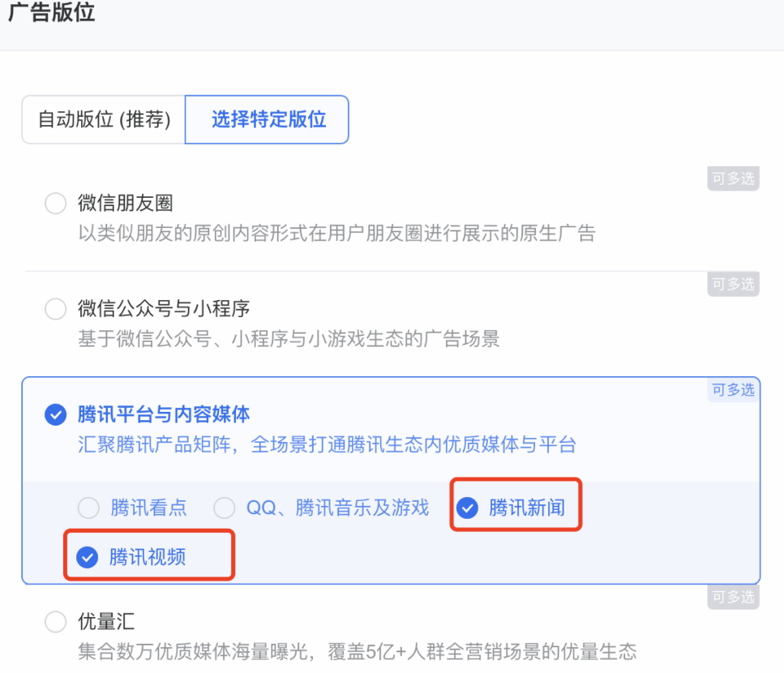The height and width of the screenshot is (673, 784).
Task: Click the 选择特定版位 tab
Action: (x=267, y=119)
